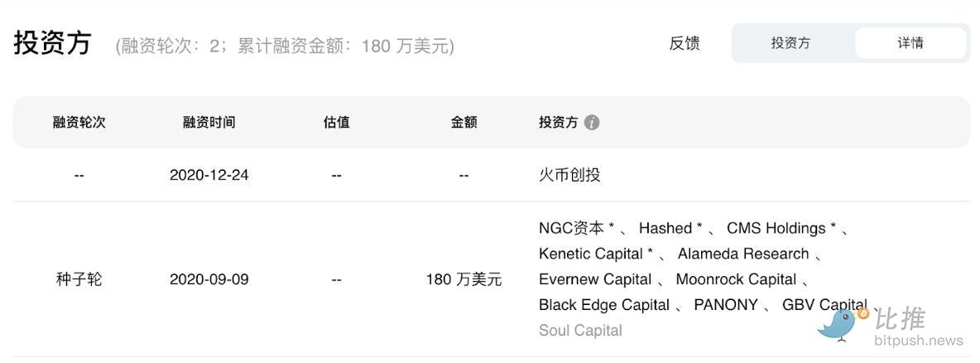Viewport: 980px width, 363px height.
Task: Click the 融资时间 column header
Action: [209, 123]
